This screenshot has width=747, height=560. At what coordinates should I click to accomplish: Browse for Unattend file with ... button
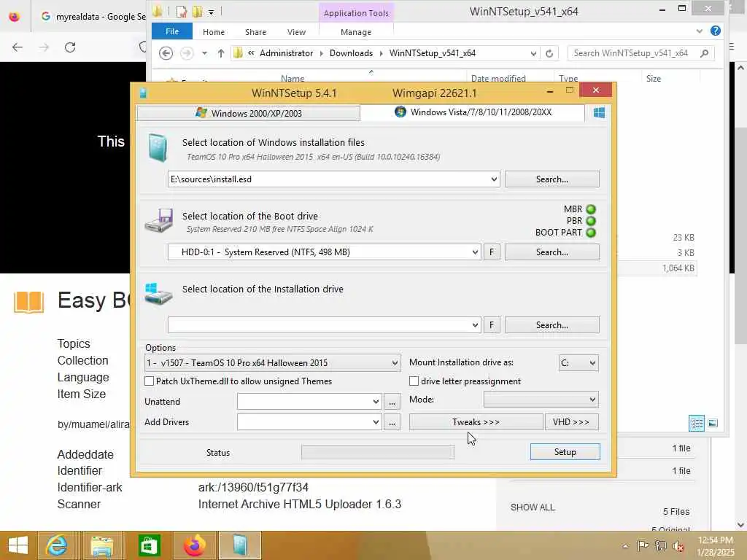pos(392,402)
